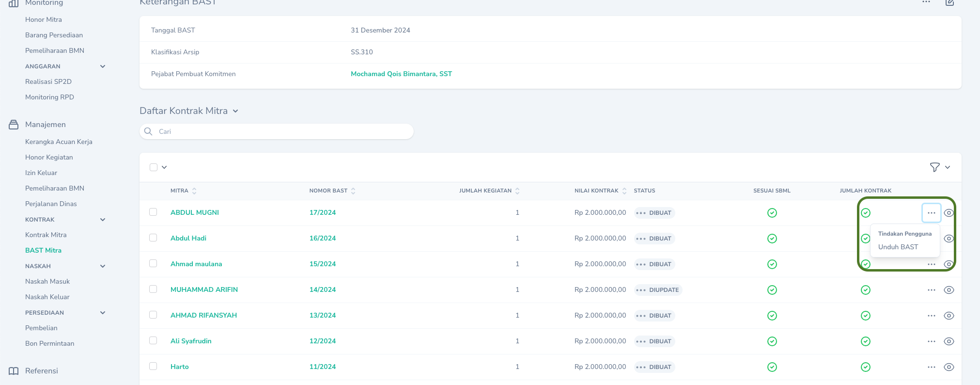
Task: Open the Harto mitra link
Action: (180, 367)
